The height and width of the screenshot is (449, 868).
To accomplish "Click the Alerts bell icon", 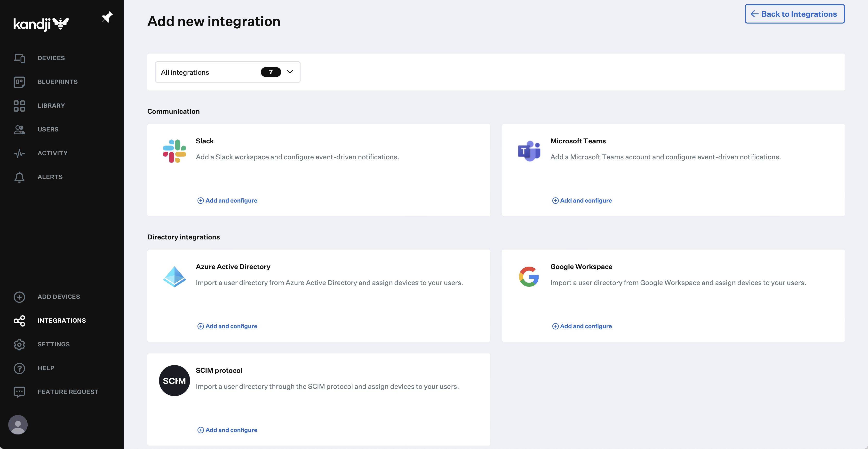I will click(x=19, y=177).
